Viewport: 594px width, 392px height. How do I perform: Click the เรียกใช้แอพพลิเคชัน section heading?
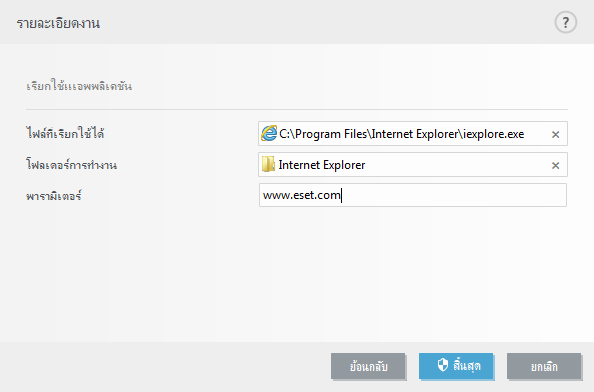pos(79,86)
